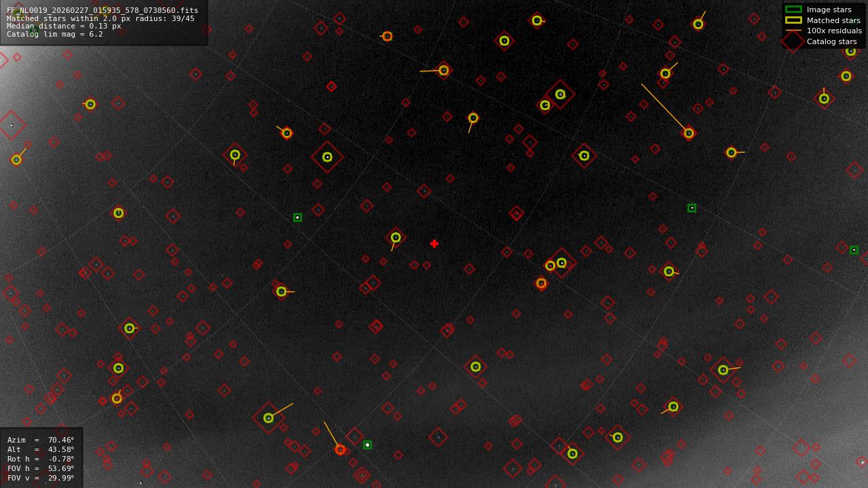Pick matched star closest to the red cross
Screen dimensions: 868x488
click(396, 238)
